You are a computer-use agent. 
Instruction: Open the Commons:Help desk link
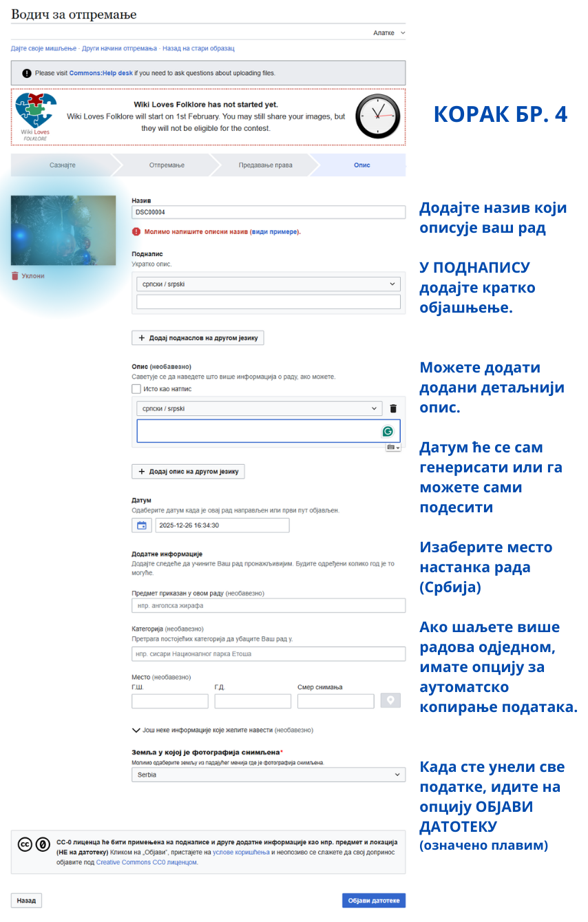[101, 73]
